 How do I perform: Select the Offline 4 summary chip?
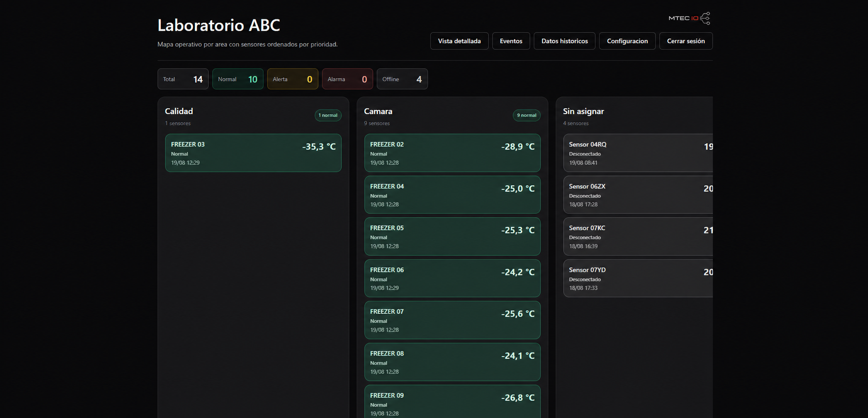tap(402, 79)
